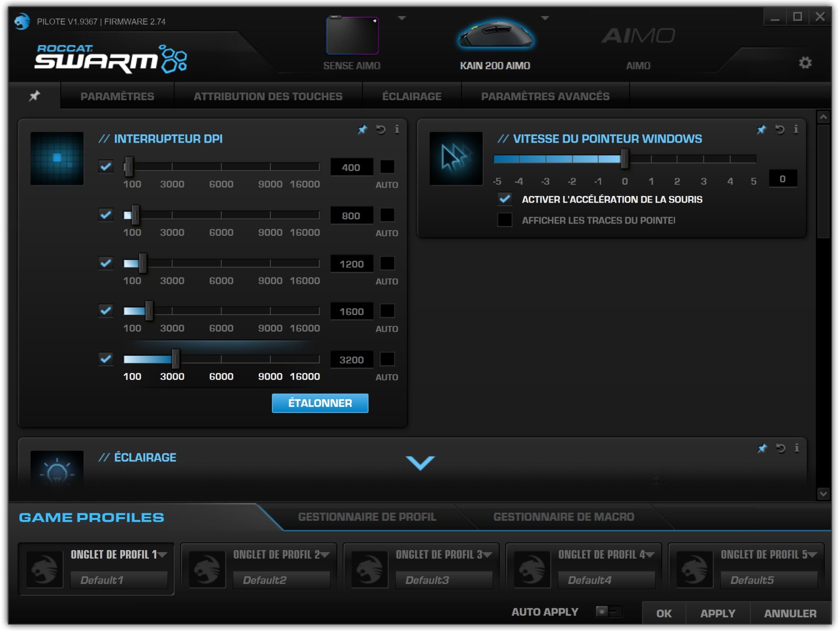Click the Apply button
This screenshot has height=631, width=840.
tap(717, 613)
